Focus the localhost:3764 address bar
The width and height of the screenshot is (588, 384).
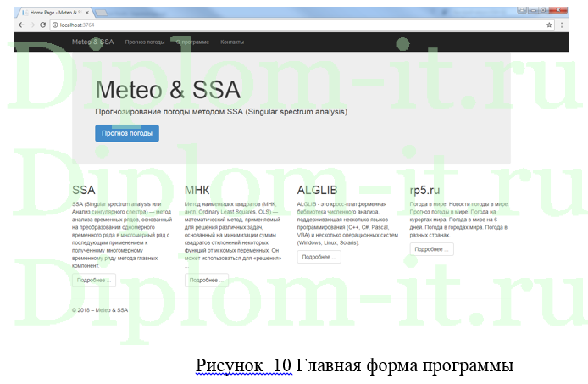pyautogui.click(x=302, y=25)
